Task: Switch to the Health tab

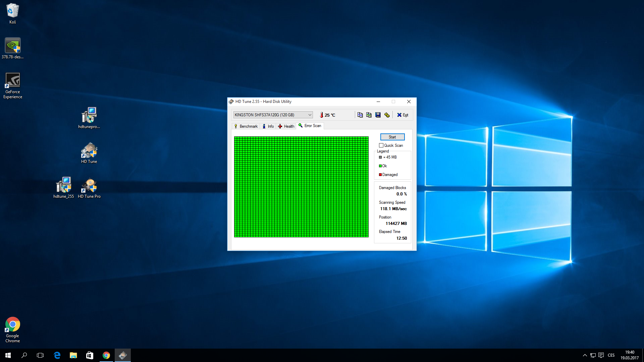Action: coord(286,126)
